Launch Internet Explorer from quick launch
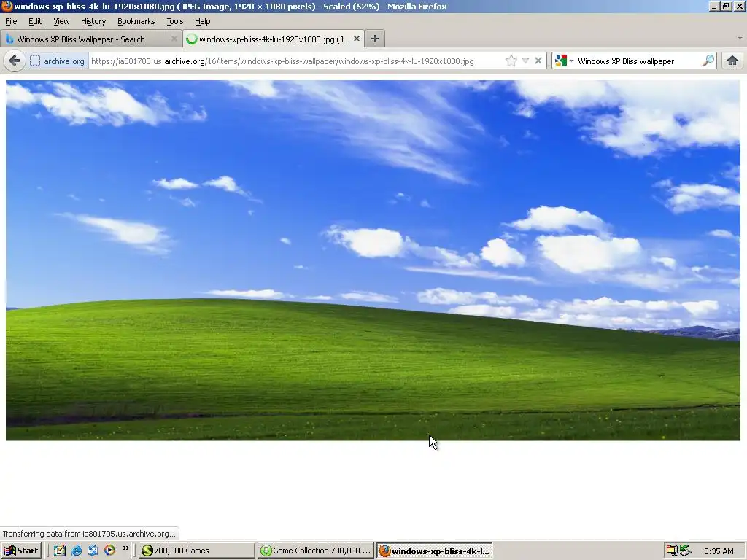Viewport: 747px width, 560px height. coord(76,551)
